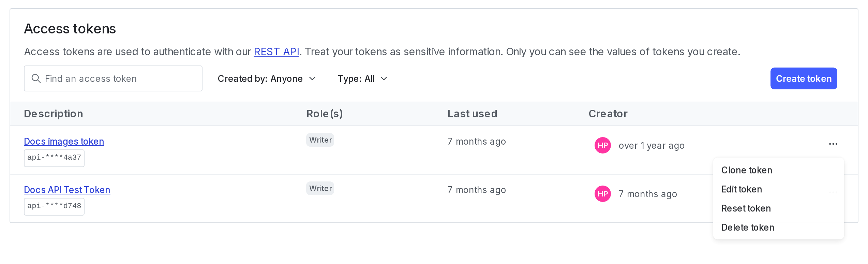Choose Reset token in the context menu
Image resolution: width=868 pixels, height=264 pixels.
[746, 208]
